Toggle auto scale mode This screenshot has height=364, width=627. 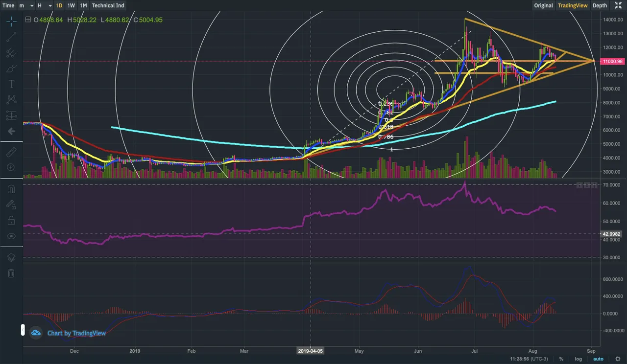[598, 359]
